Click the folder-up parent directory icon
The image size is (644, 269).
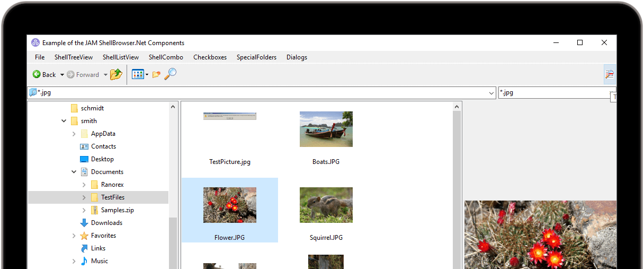coord(116,75)
